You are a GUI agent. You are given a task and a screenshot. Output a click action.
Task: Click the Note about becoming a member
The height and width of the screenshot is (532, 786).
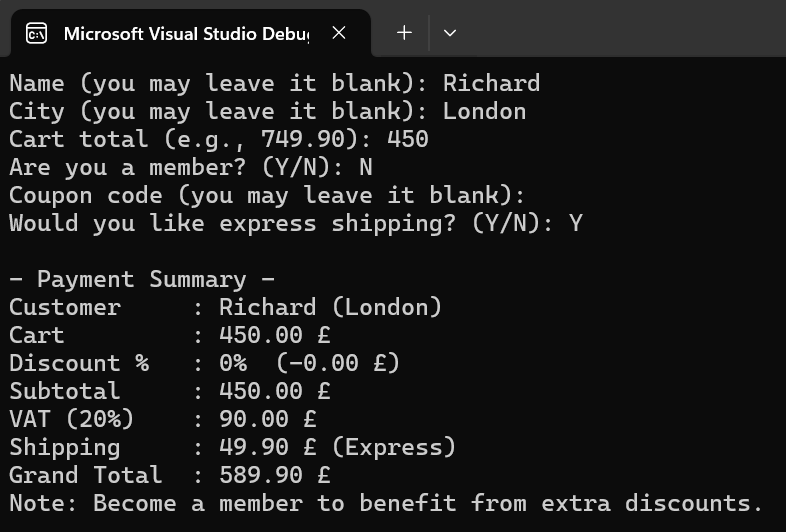386,503
